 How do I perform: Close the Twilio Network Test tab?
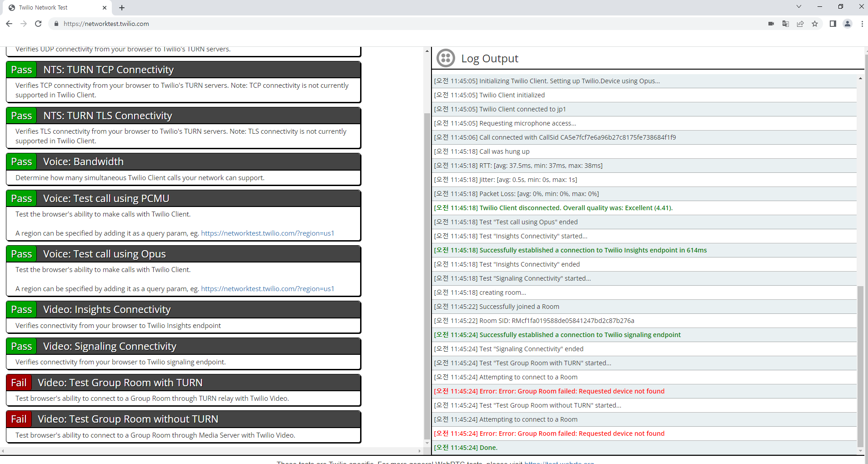tap(105, 8)
